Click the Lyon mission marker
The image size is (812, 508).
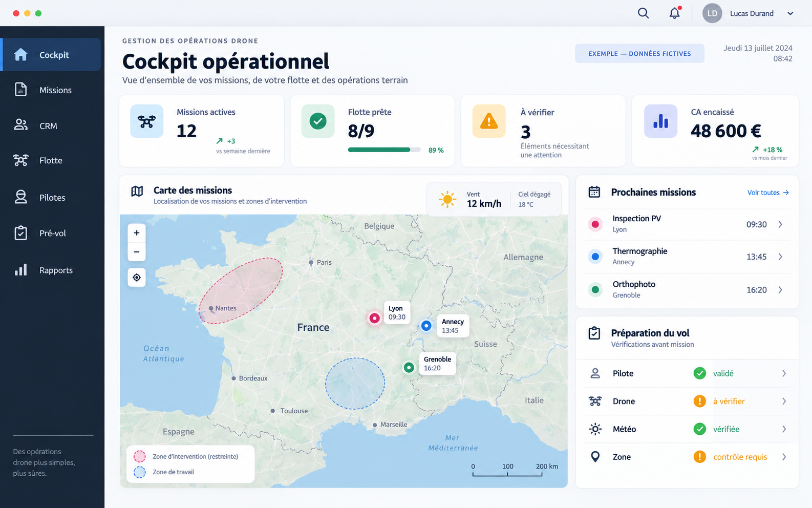click(375, 318)
